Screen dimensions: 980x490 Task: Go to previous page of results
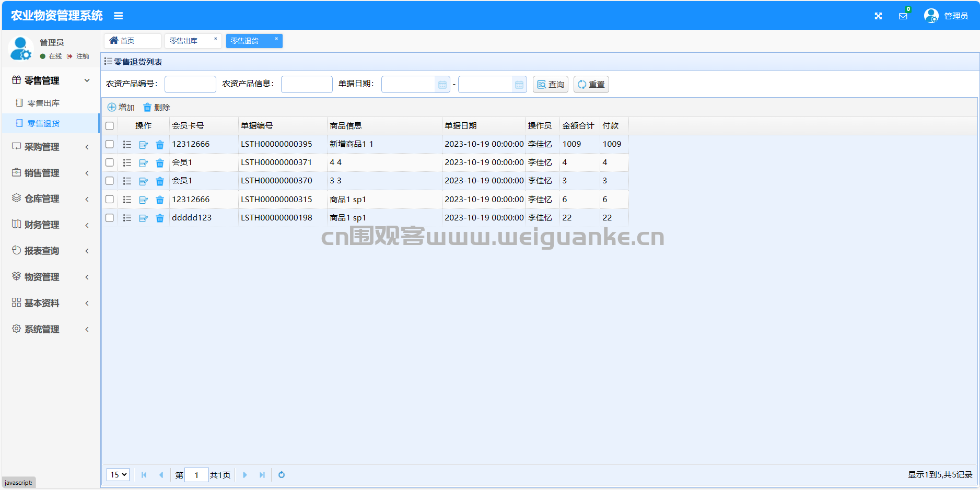(161, 475)
